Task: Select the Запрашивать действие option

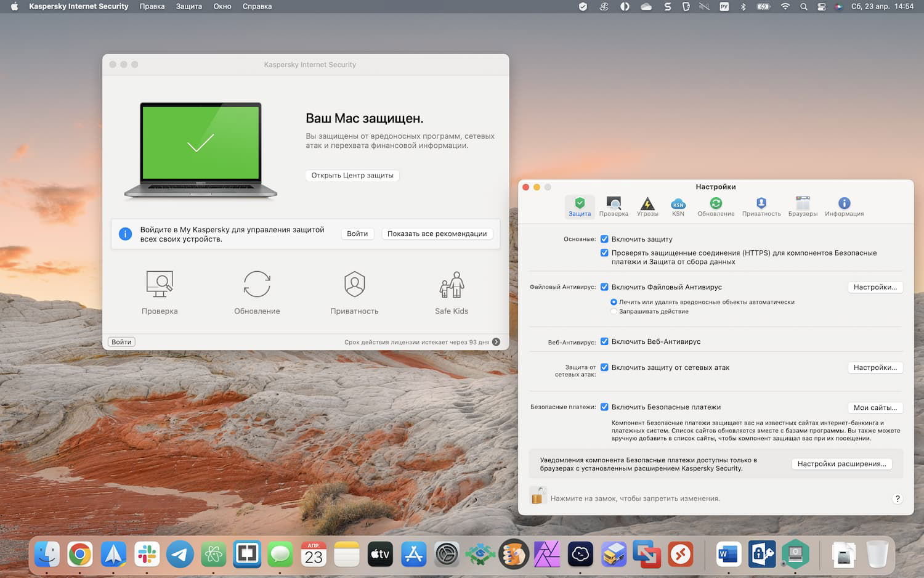Action: pos(614,311)
